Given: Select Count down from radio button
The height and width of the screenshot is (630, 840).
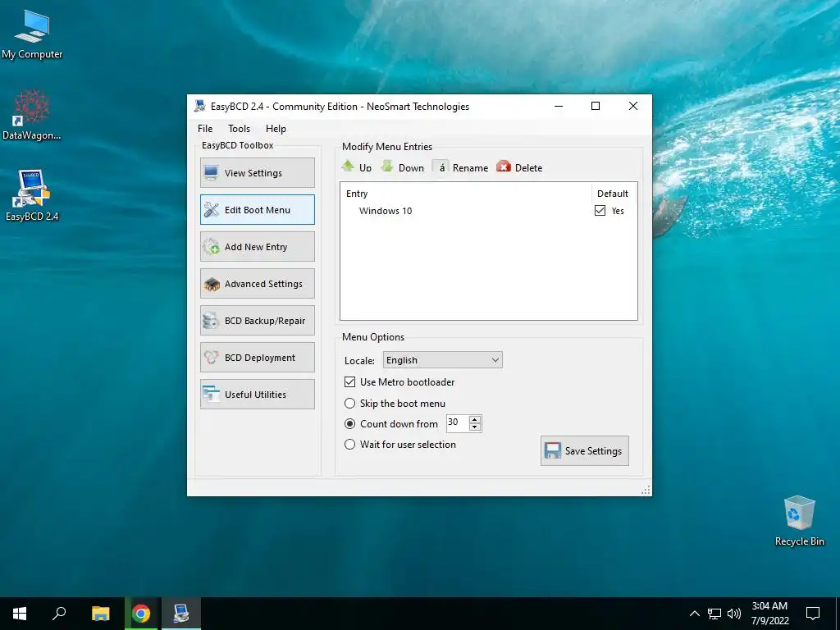Looking at the screenshot, I should click(349, 424).
